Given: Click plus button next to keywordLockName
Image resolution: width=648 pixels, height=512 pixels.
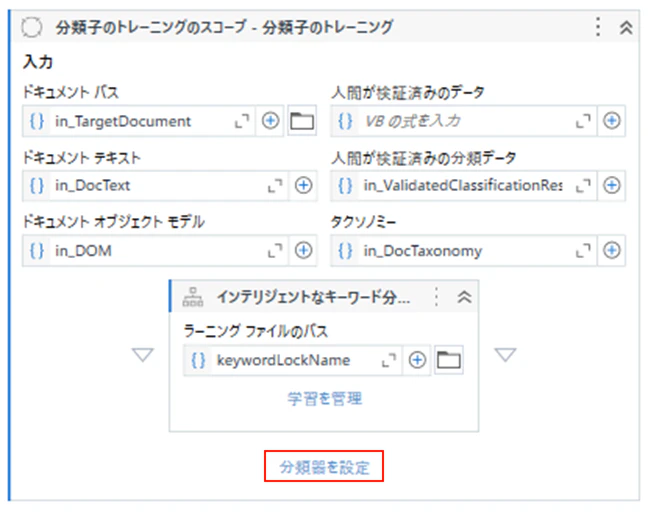Looking at the screenshot, I should [x=417, y=360].
